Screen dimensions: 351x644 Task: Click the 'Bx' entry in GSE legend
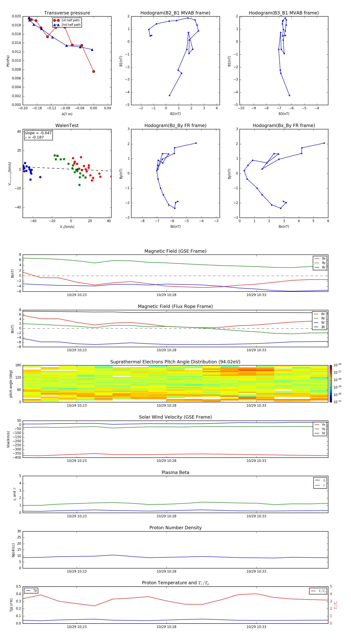[320, 259]
